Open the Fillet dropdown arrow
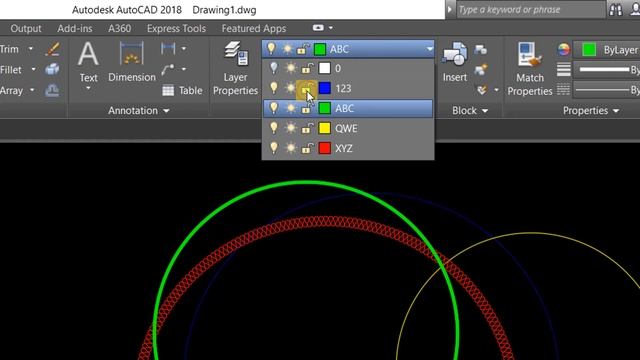 pyautogui.click(x=33, y=69)
